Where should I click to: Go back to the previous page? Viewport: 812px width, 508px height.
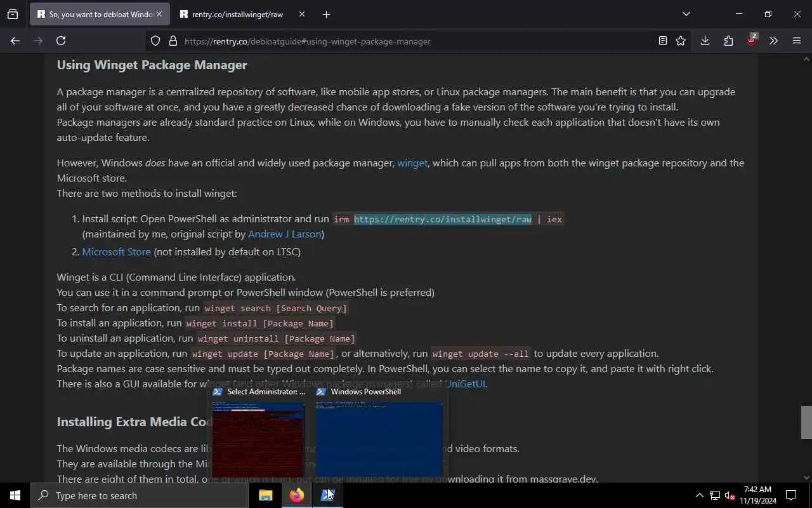point(15,41)
